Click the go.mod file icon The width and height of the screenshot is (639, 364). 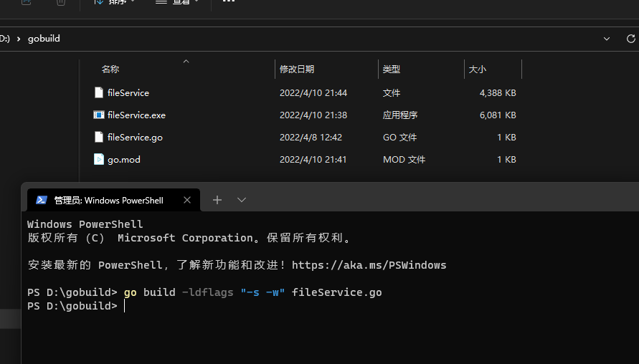point(99,159)
